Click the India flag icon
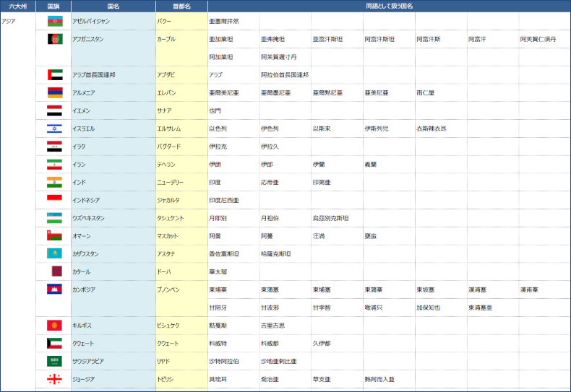This screenshot has height=392, width=571. (54, 182)
